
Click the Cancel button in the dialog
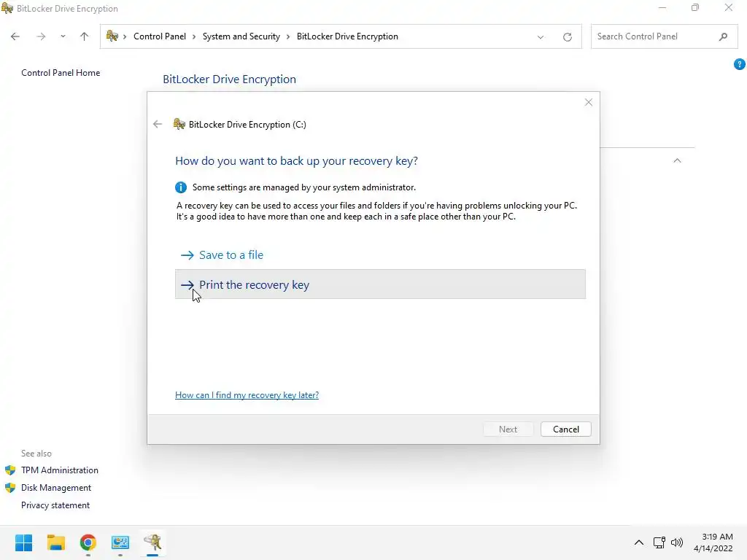565,429
